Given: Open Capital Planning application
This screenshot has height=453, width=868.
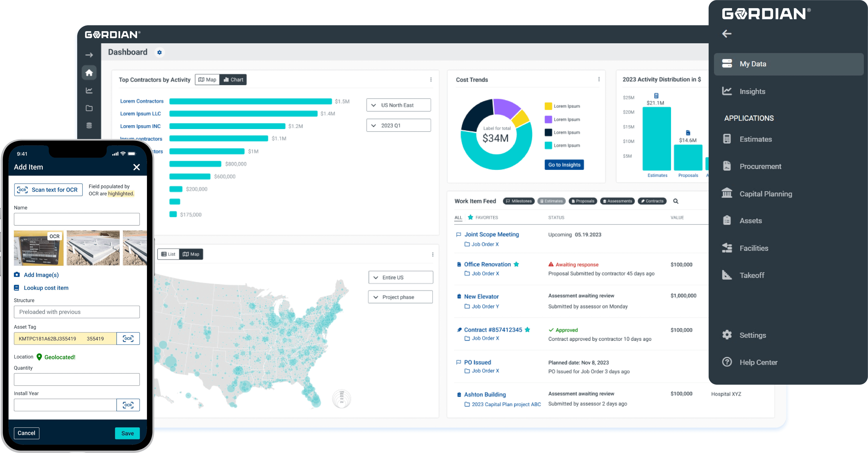Looking at the screenshot, I should 765,194.
